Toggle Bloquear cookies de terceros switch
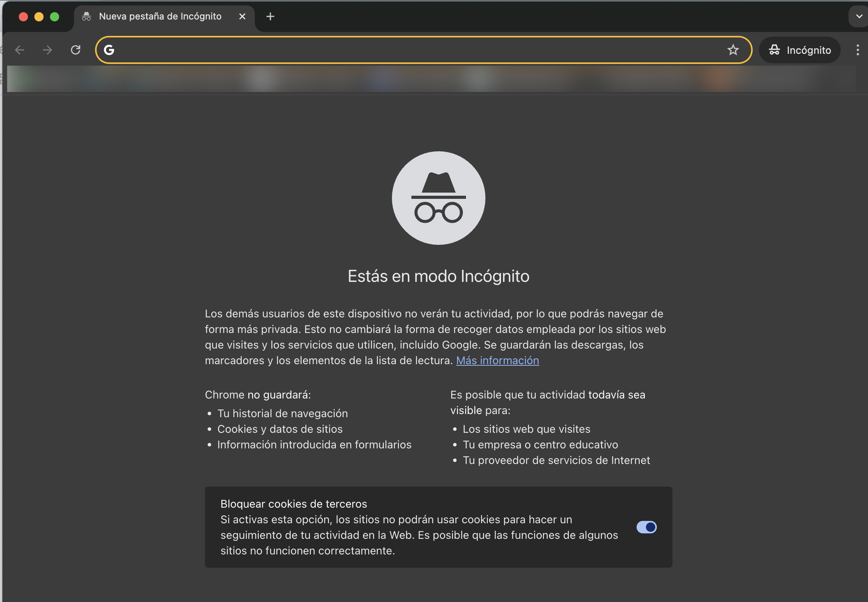Screen dimensions: 868x602 point(646,527)
